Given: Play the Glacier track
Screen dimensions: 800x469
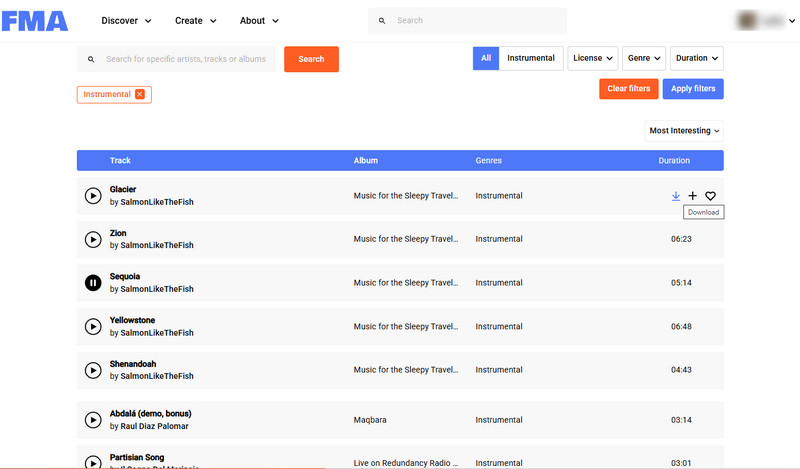Looking at the screenshot, I should click(x=93, y=195).
